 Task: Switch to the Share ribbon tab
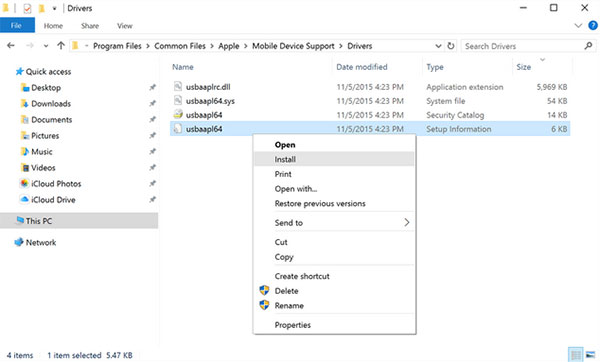[90, 26]
